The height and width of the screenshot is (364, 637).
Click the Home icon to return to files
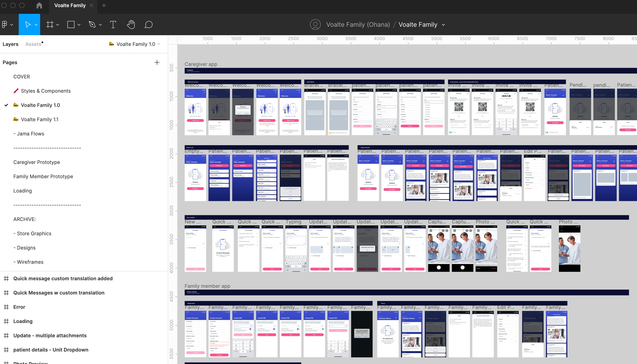point(39,5)
